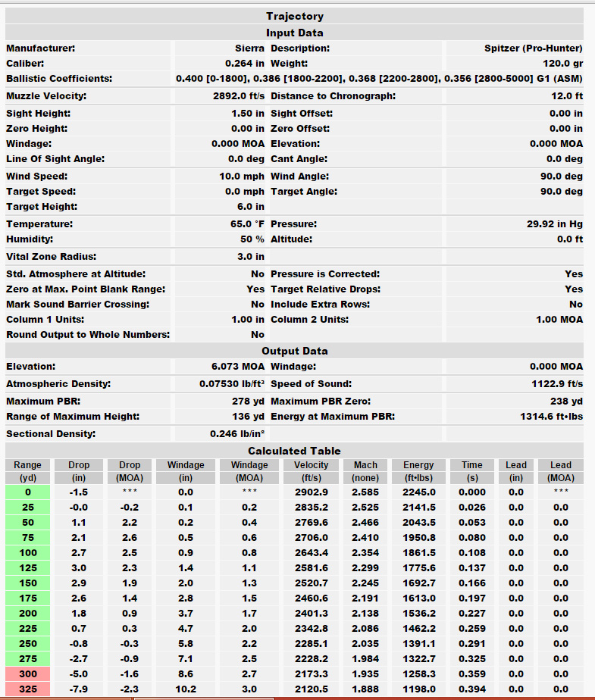Click the Sight Height value 1.50 in
This screenshot has height=700, width=595.
pos(248,114)
